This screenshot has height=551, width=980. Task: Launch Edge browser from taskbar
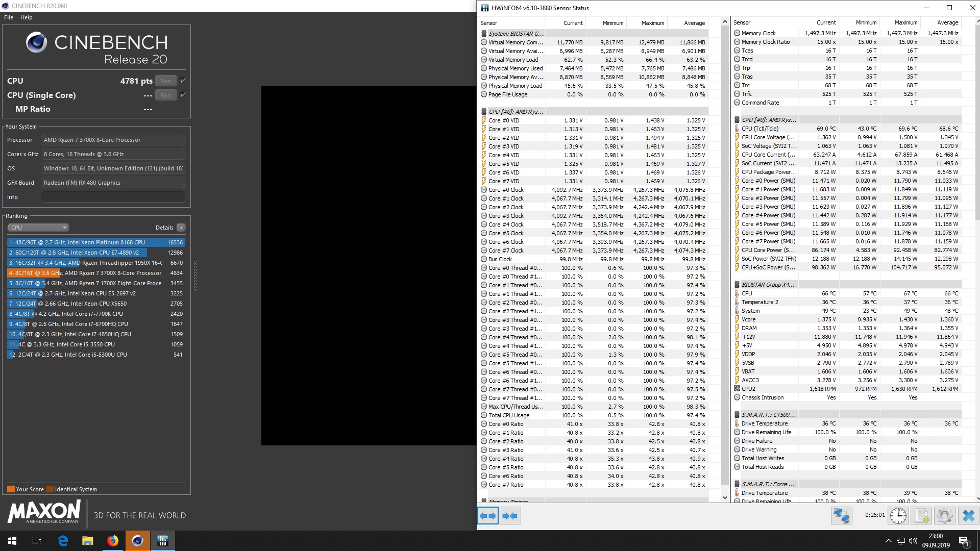click(x=63, y=541)
